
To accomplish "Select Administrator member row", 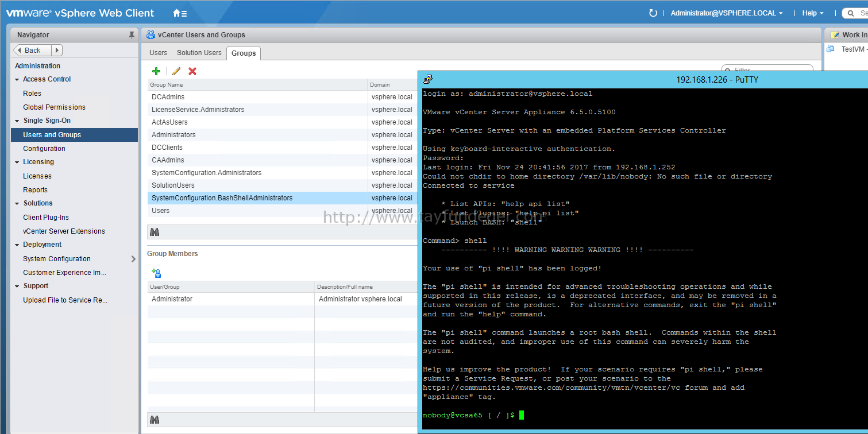I will (283, 299).
